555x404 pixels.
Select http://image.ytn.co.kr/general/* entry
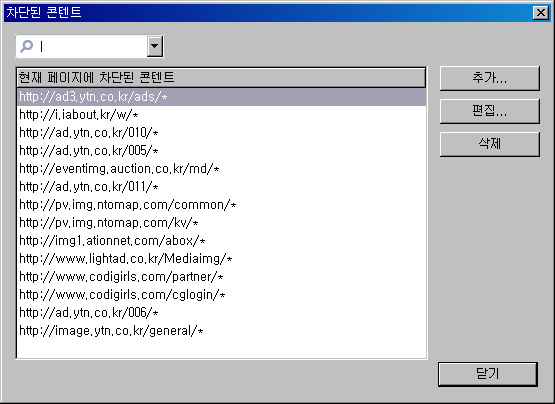click(x=221, y=331)
